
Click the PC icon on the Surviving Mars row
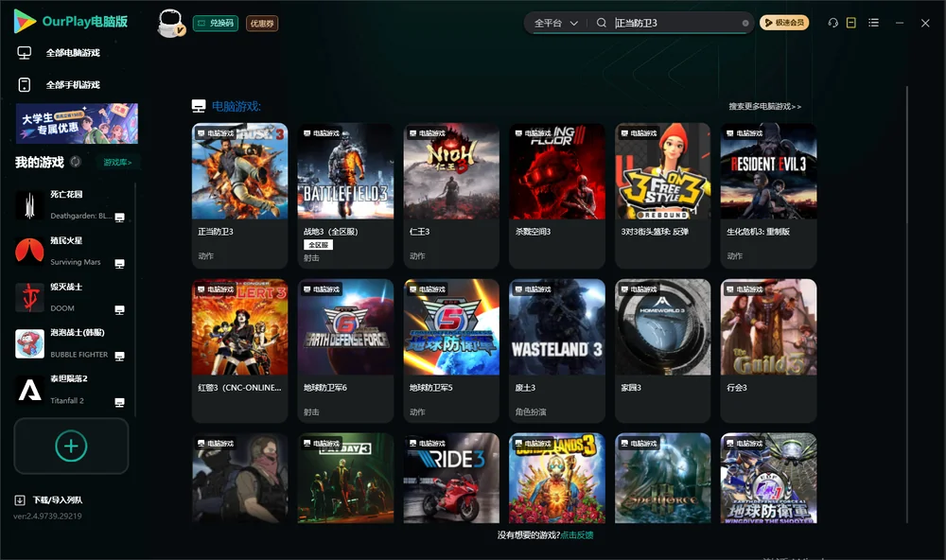coord(119,264)
